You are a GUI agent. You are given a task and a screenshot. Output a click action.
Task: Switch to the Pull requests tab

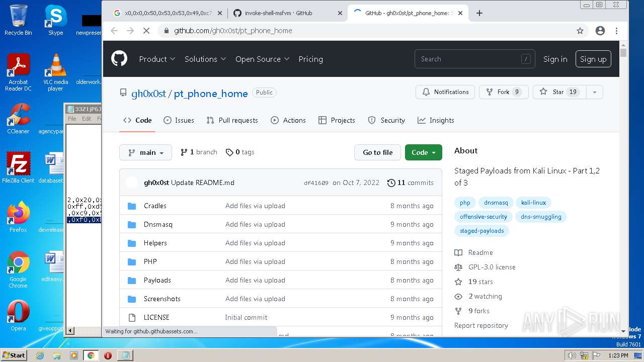tap(232, 120)
